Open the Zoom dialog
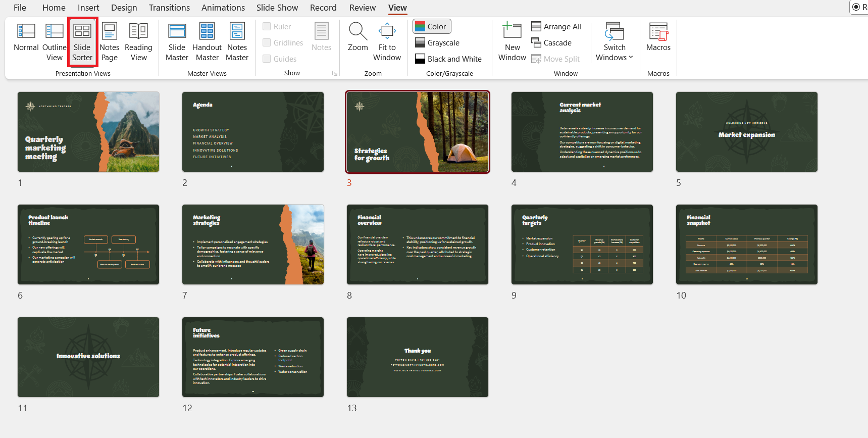 [x=358, y=37]
